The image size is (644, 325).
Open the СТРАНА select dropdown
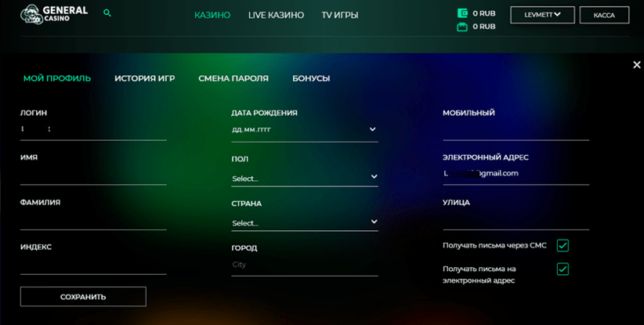tap(304, 223)
